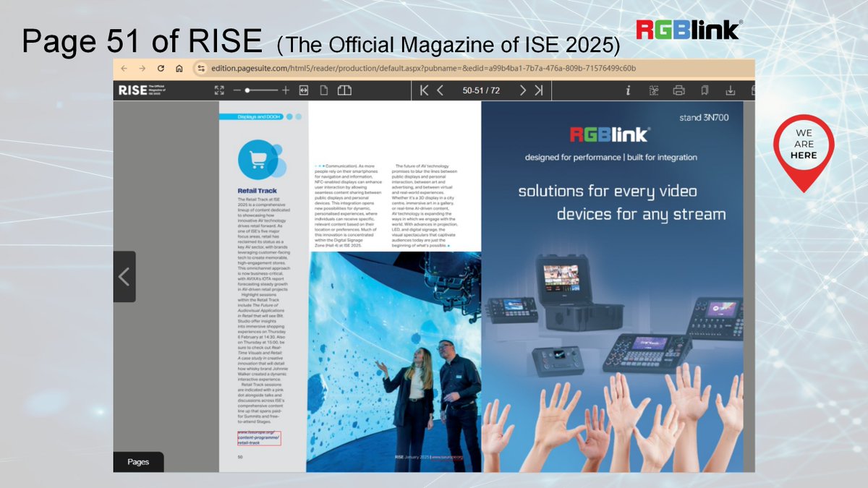Click the WE ARE HERE map pin

coord(804,153)
